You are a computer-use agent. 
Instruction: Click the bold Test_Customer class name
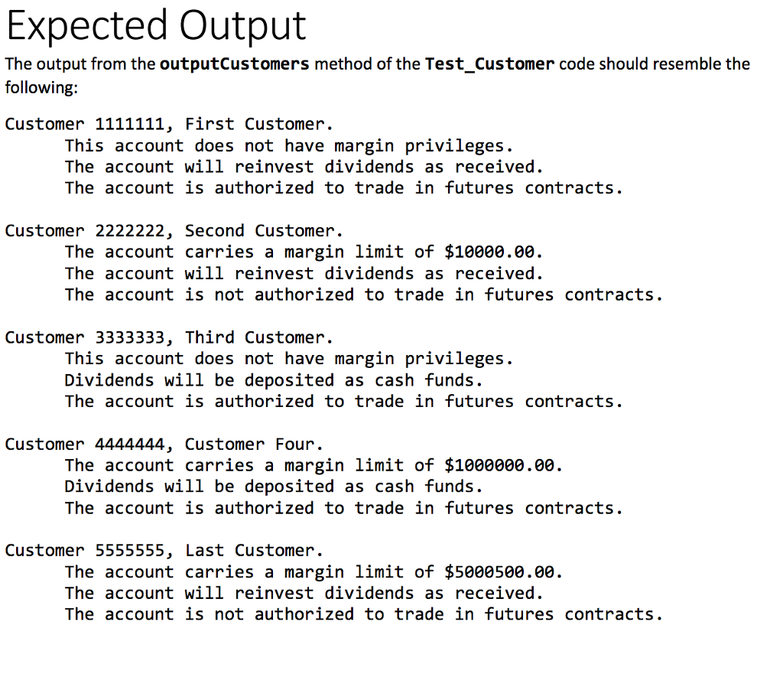[x=489, y=64]
